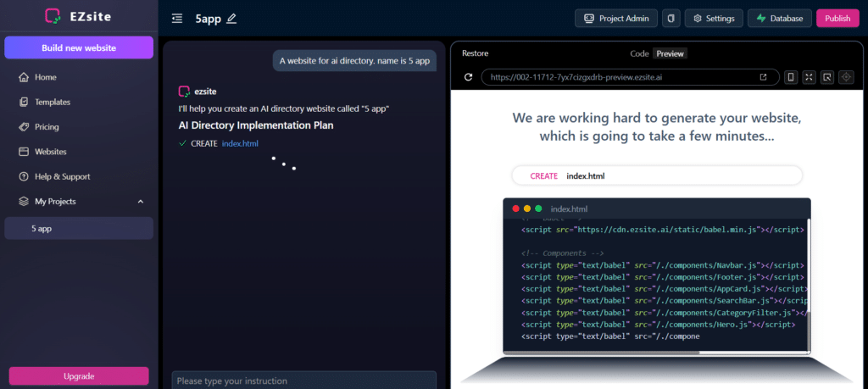The image size is (868, 389).
Task: Click vertical scrollbar in code window
Action: point(808,331)
